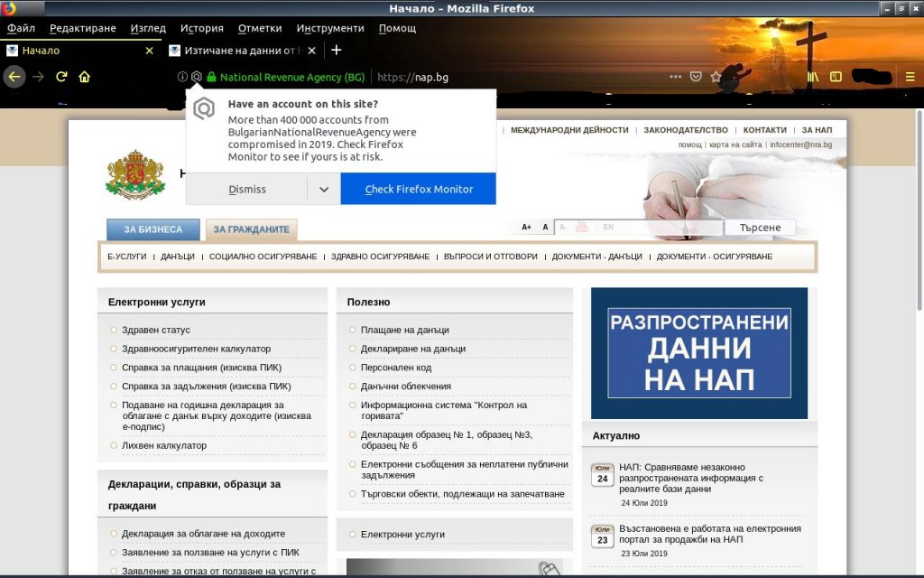Screen dimensions: 924x578
Task: Open the Файл menu
Action: [x=22, y=28]
